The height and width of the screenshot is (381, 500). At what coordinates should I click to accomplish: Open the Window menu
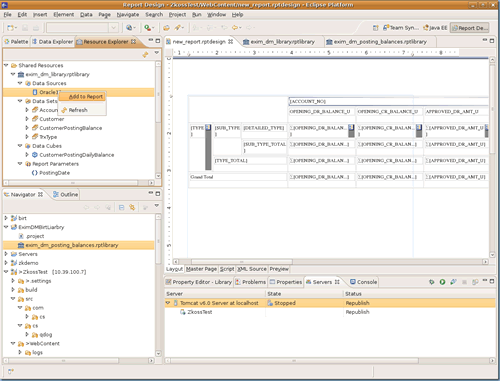pyautogui.click(x=216, y=15)
